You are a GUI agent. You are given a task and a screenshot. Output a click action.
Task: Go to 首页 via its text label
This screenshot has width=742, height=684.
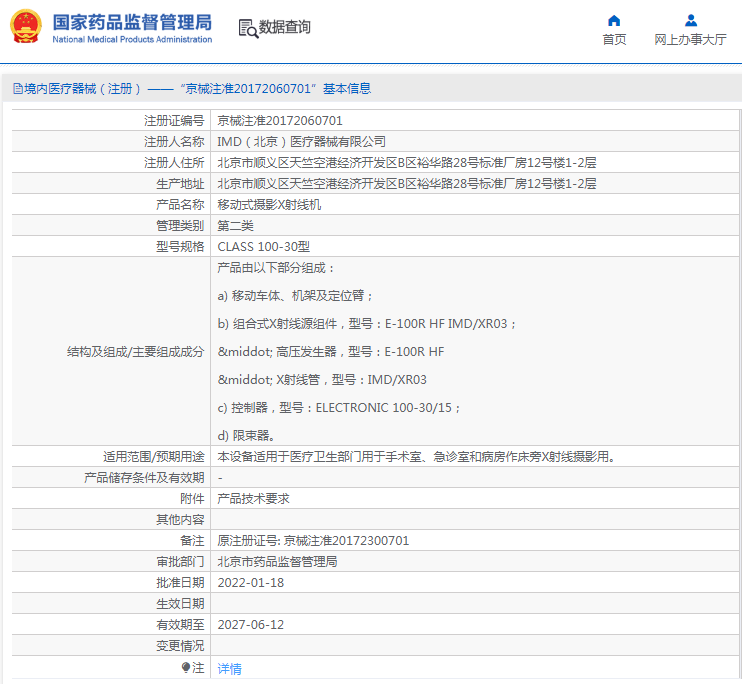(x=614, y=40)
